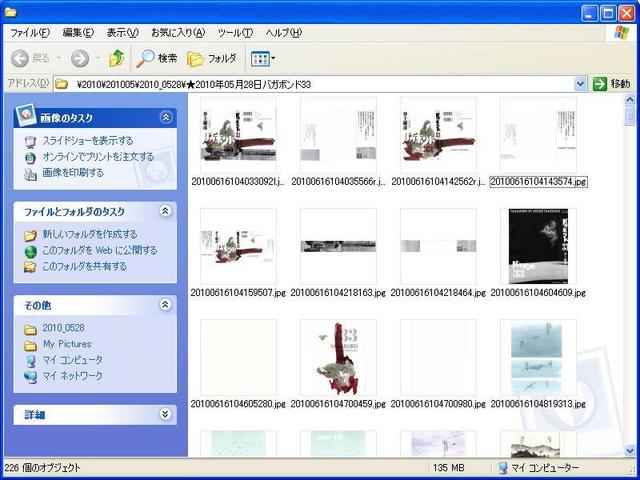Select thumbnail 20100616104604609.jpg
Viewport: 640px width, 480px height.
pyautogui.click(x=538, y=247)
